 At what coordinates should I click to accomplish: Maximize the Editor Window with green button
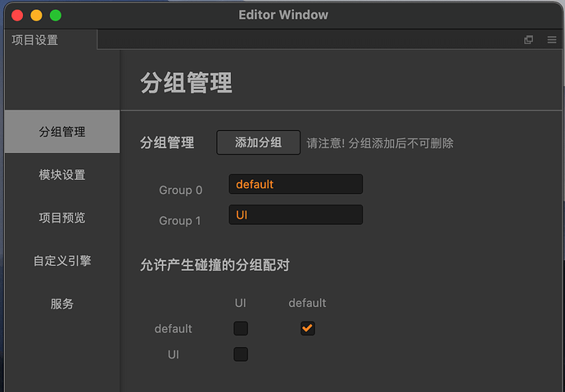56,15
